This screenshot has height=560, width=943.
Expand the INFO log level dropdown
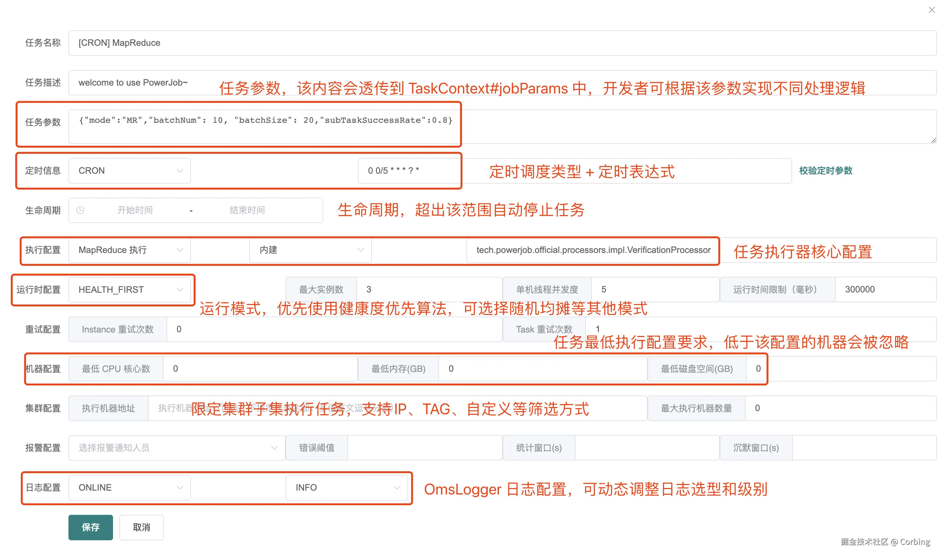[346, 487]
